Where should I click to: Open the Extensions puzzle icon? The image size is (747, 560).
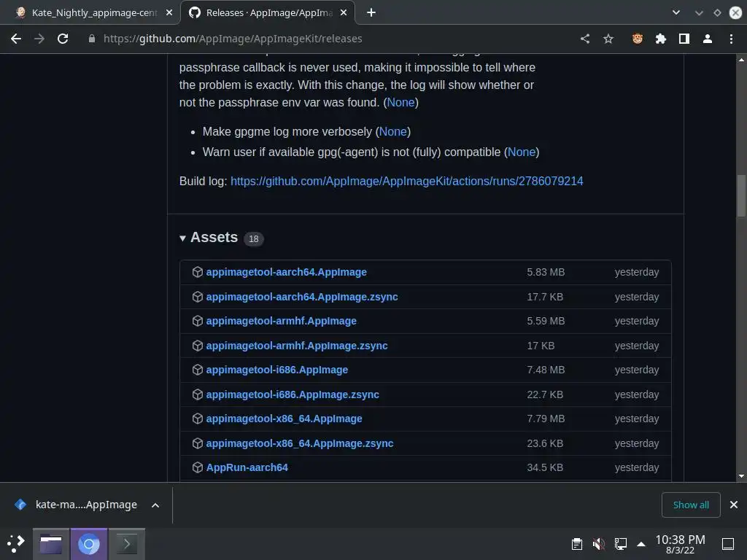click(661, 39)
